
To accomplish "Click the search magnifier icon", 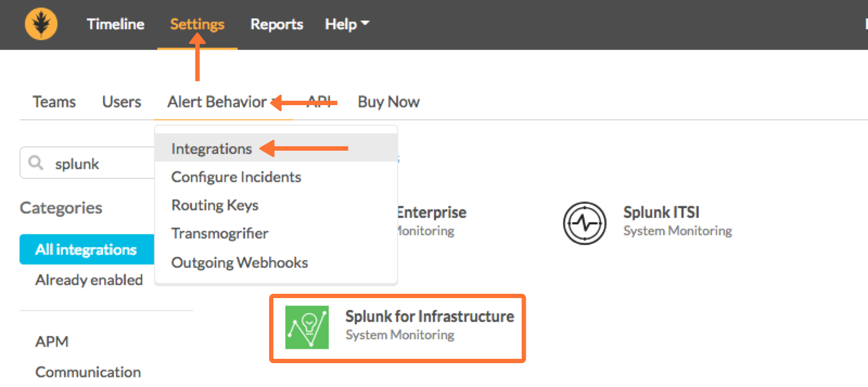I will click(36, 163).
